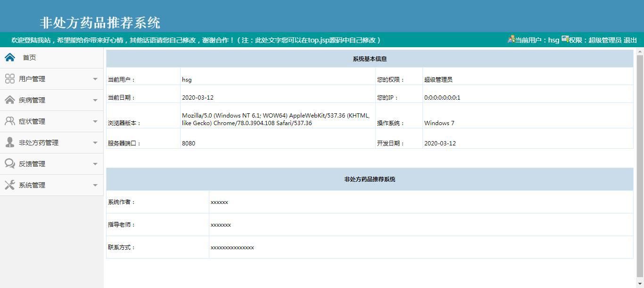
Task: Expand the 非处方药管理 dropdown arrow
Action: coord(95,143)
